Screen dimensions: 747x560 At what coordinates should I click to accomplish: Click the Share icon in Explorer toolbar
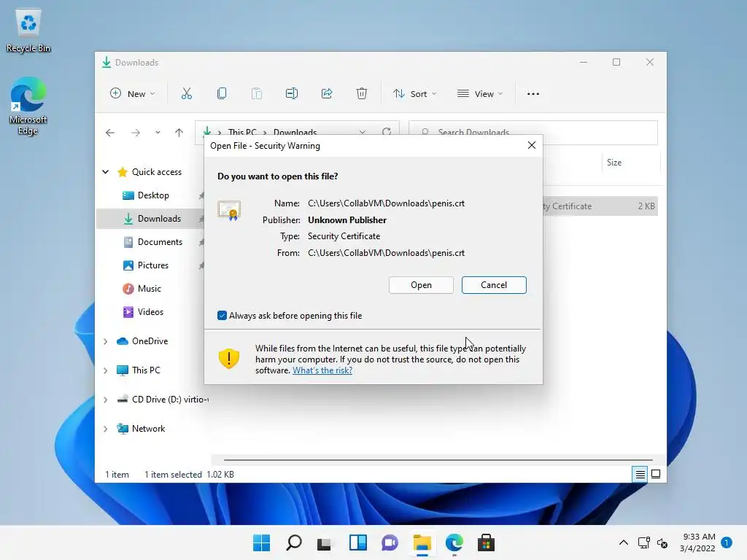[327, 94]
